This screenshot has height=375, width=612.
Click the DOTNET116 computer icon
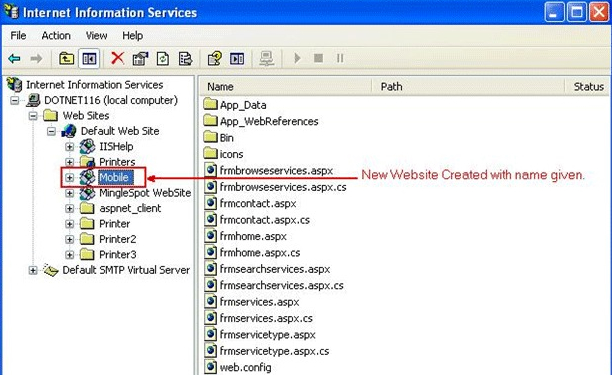tap(33, 100)
